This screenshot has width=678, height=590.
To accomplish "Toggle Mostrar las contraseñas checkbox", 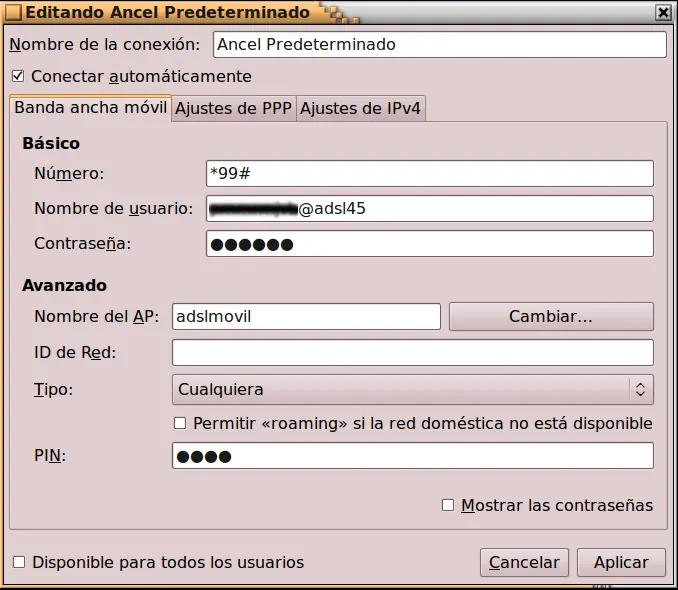I will 448,505.
